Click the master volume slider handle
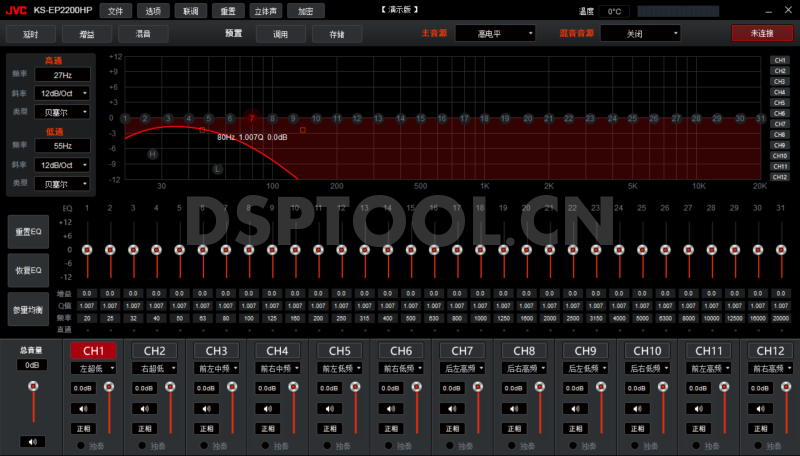The width and height of the screenshot is (800, 456). [x=33, y=386]
